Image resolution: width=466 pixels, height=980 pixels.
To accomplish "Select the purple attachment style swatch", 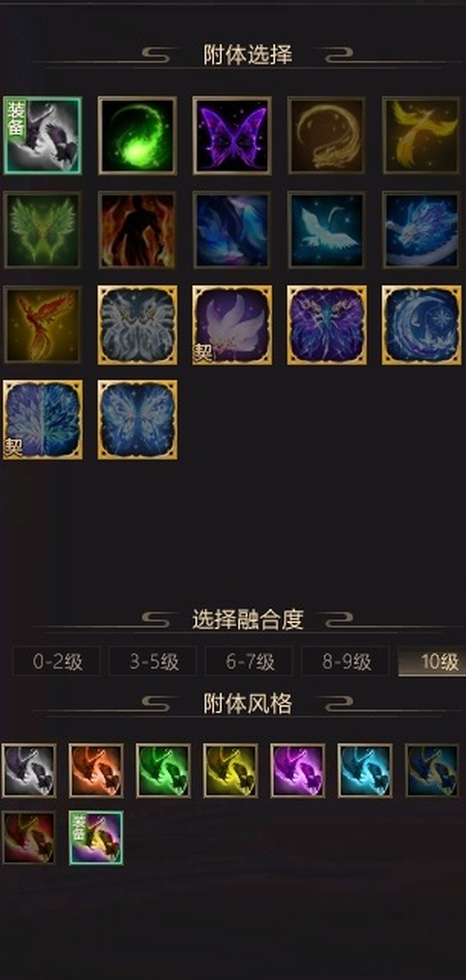I will pyautogui.click(x=297, y=770).
